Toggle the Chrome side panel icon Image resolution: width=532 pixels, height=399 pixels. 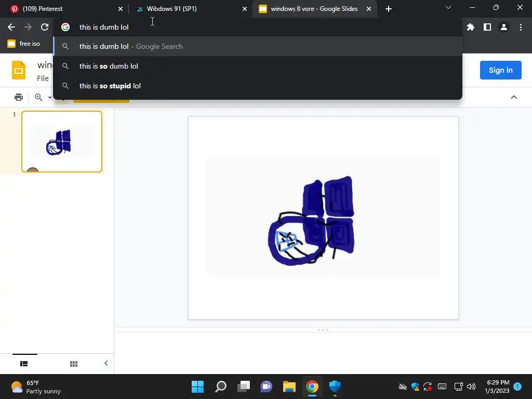(x=487, y=27)
